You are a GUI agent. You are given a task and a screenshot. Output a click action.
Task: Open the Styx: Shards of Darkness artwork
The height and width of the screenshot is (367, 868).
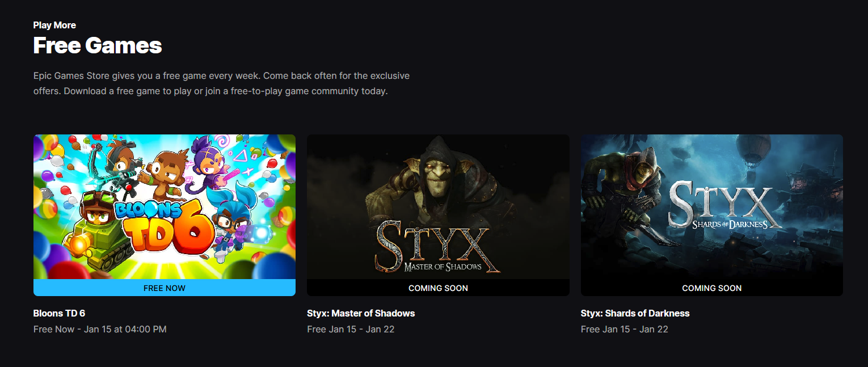point(711,206)
